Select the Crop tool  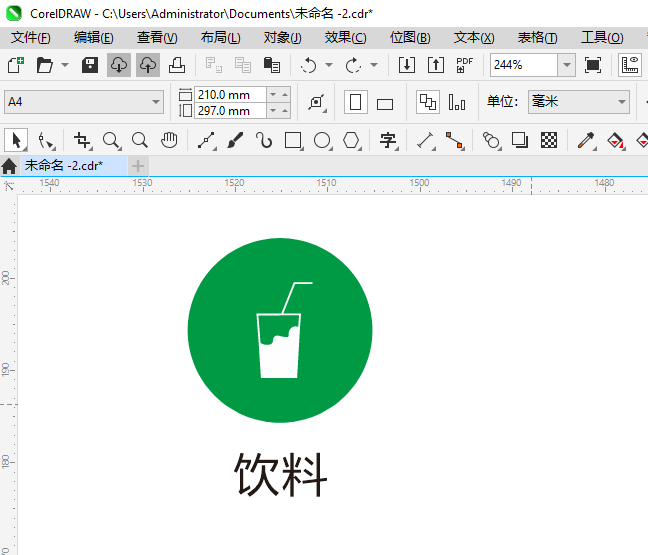pos(82,141)
